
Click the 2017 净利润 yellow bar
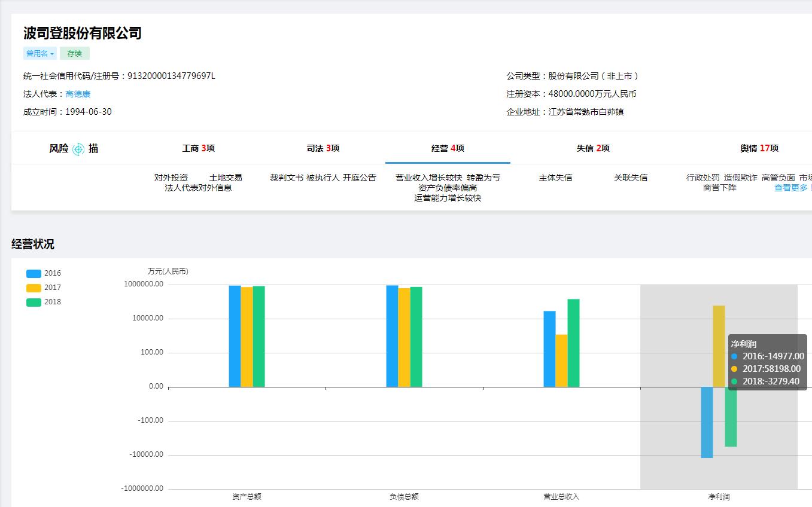(x=719, y=346)
